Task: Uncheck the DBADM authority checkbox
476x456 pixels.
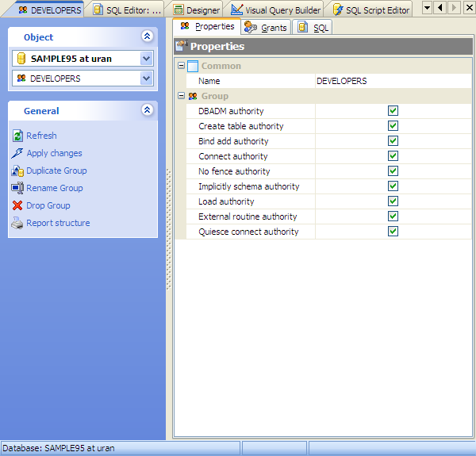Action: tap(393, 111)
